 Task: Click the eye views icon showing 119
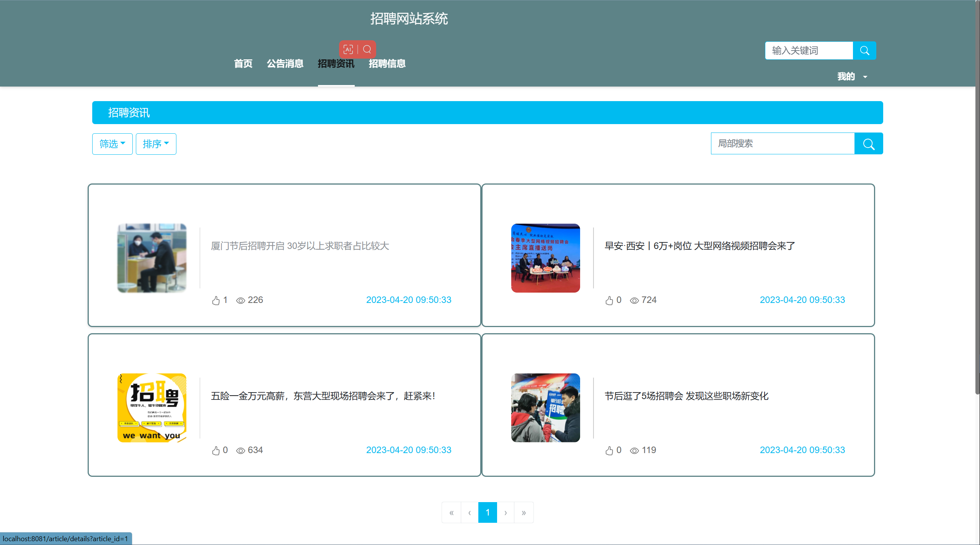pyautogui.click(x=634, y=450)
